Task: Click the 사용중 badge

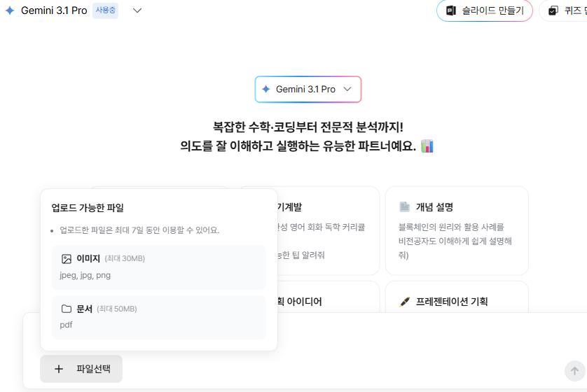Action: [x=106, y=10]
